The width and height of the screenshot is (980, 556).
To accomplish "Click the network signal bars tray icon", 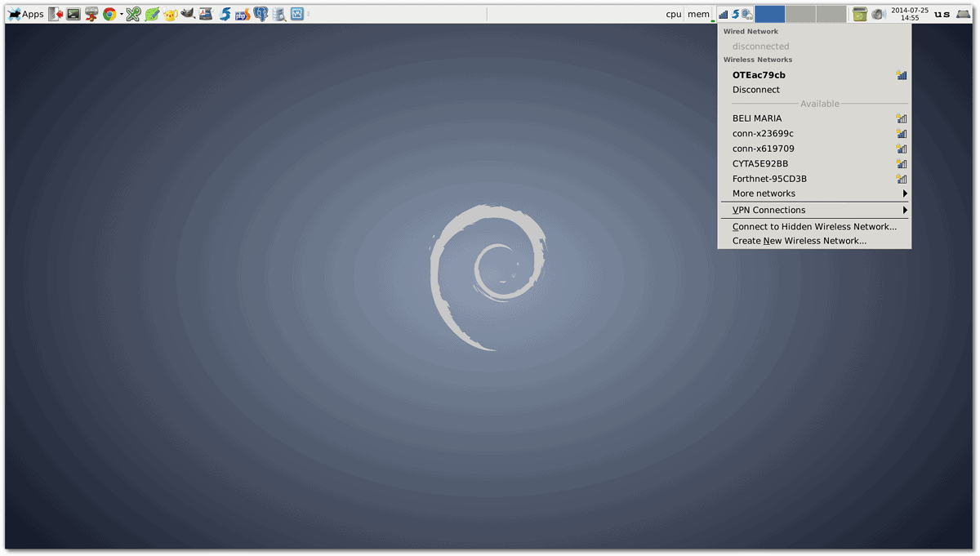I will coord(724,14).
